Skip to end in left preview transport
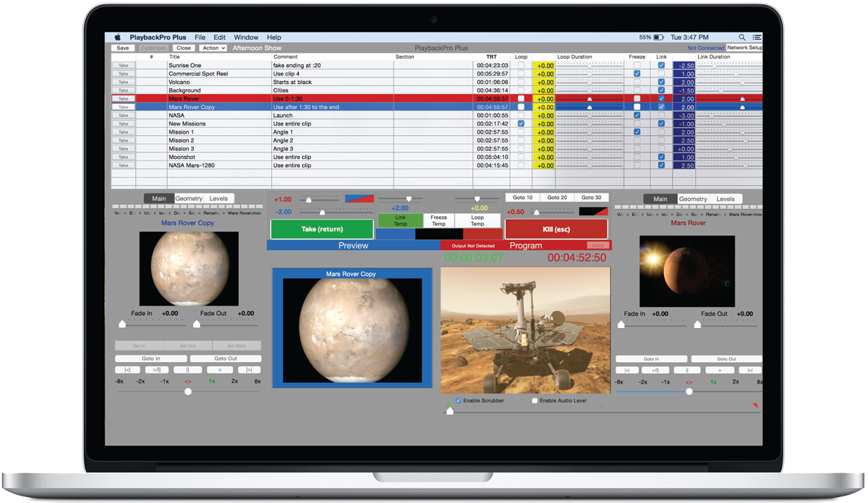 tap(250, 370)
